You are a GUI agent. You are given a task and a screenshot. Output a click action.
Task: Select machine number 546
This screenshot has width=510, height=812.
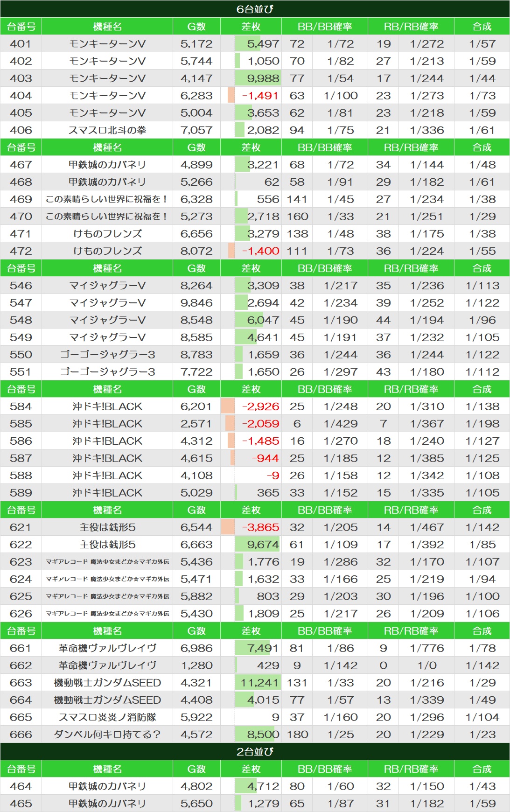(x=21, y=286)
